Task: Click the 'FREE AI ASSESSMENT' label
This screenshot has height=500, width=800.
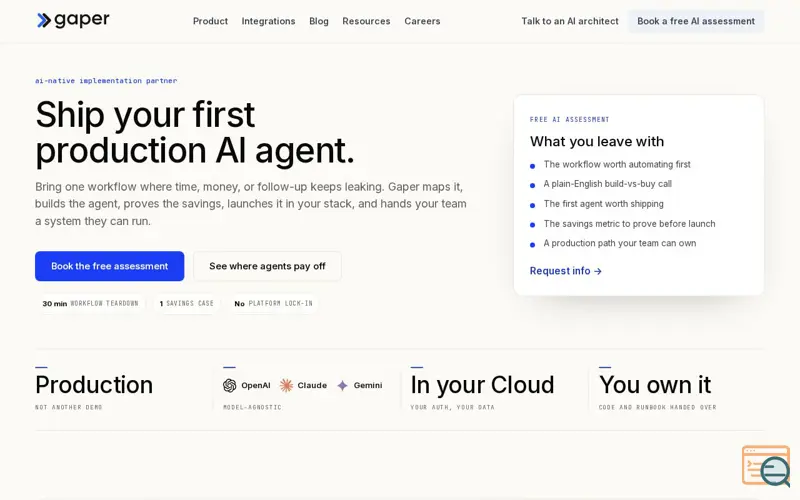Action: 569,119
